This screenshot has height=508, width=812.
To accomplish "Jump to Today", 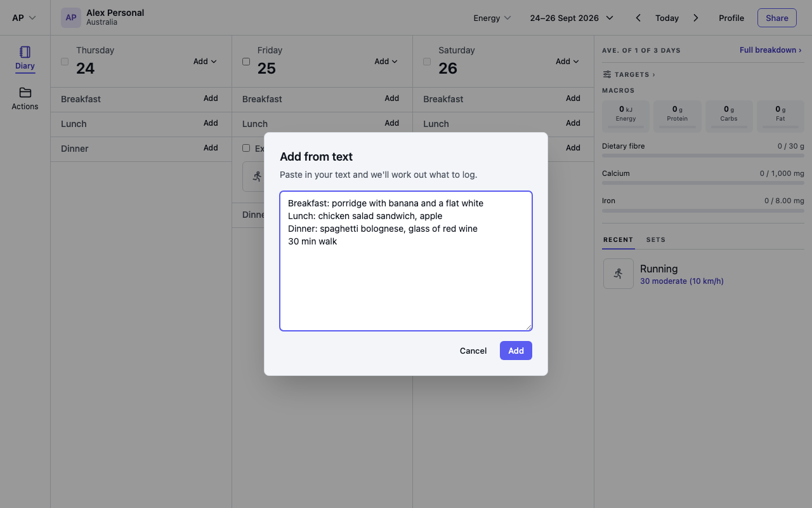I will coord(667,18).
